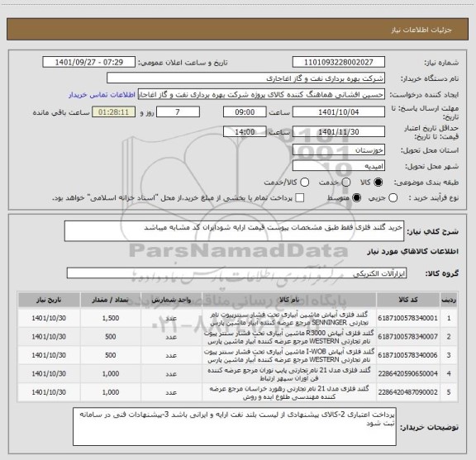Toggle the Islamic treasury bonds payment checkbox

click(300, 198)
